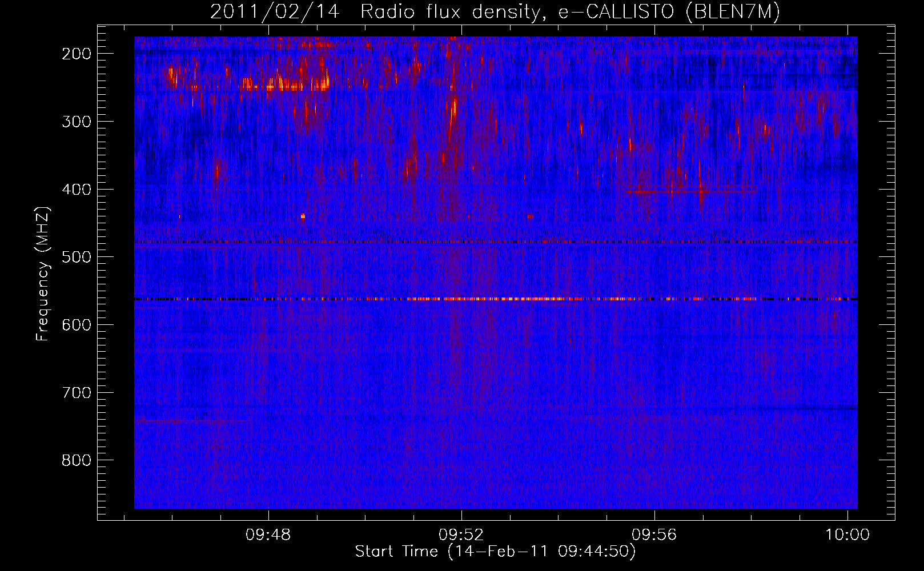Screen dimensions: 924x571
Task: Click the 400 frequency tick label
Action: coord(77,190)
